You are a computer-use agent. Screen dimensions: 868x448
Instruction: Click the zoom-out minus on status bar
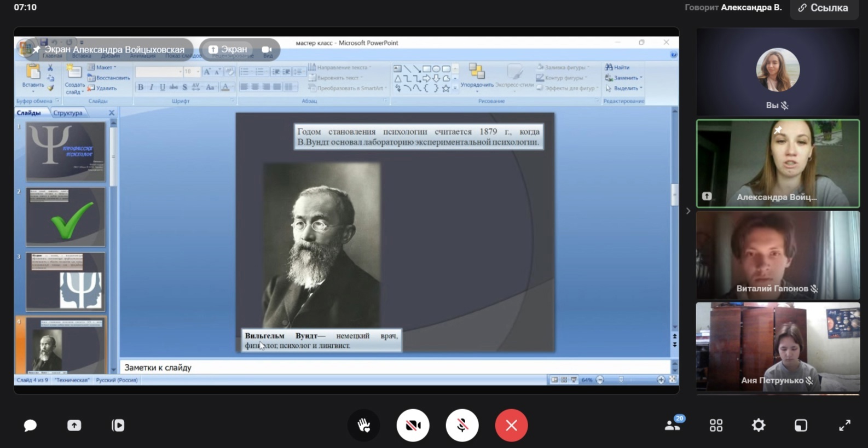(x=600, y=380)
